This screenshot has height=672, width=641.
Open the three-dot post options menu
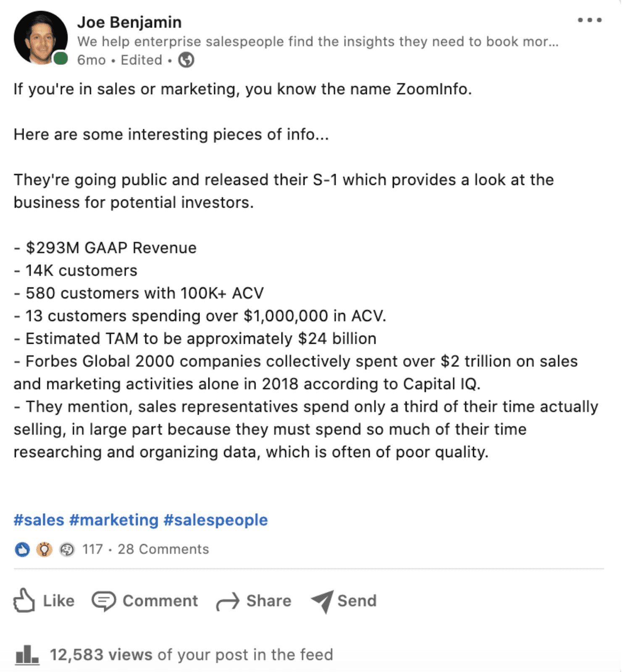pyautogui.click(x=589, y=19)
